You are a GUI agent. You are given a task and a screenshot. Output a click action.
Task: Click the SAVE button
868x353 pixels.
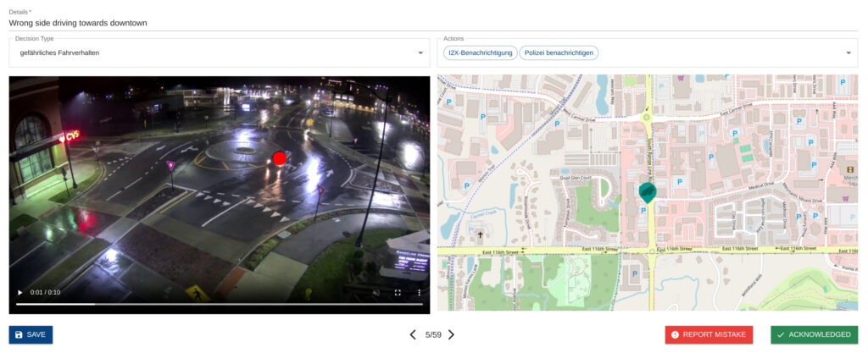pos(31,334)
